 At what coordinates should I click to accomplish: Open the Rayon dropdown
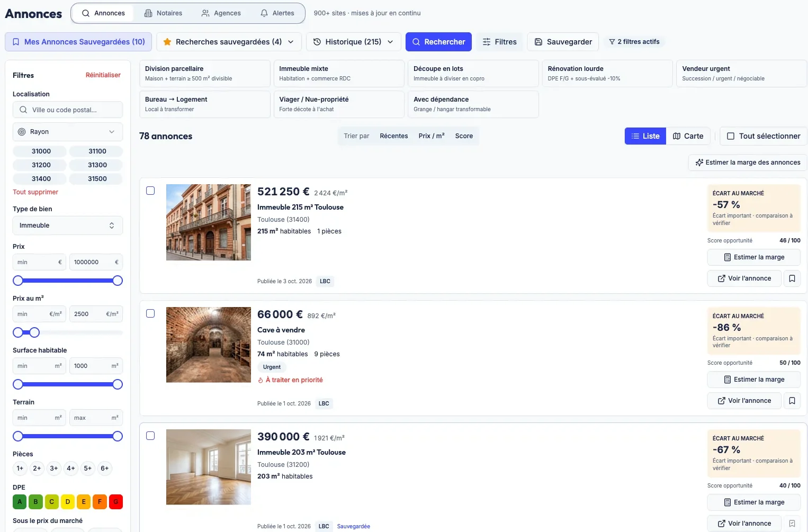coord(68,132)
